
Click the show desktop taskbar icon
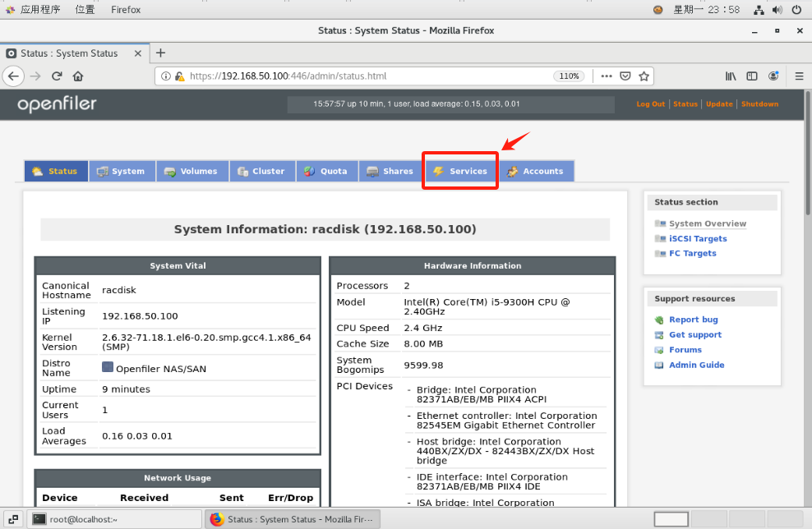pos(14,519)
